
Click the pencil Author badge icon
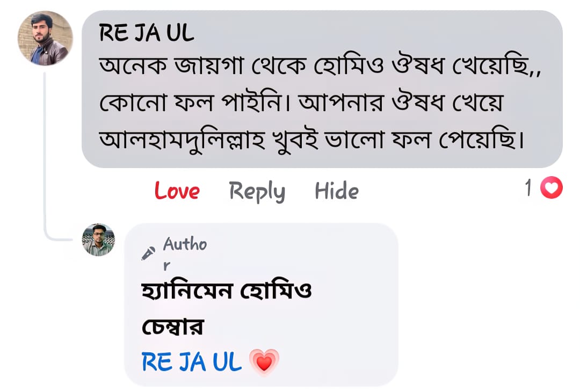pyautogui.click(x=149, y=252)
